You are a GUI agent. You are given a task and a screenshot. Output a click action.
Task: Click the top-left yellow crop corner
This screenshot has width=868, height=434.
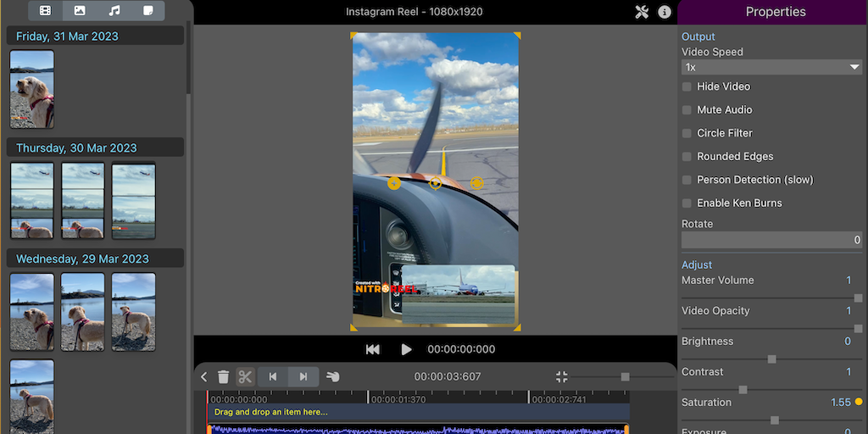(x=353, y=36)
